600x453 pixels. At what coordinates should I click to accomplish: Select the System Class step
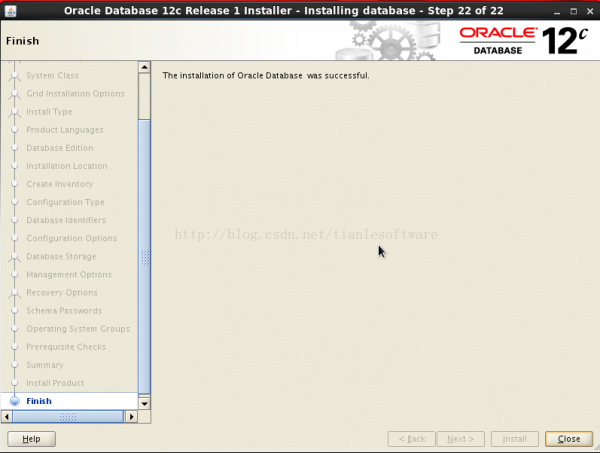pos(52,75)
